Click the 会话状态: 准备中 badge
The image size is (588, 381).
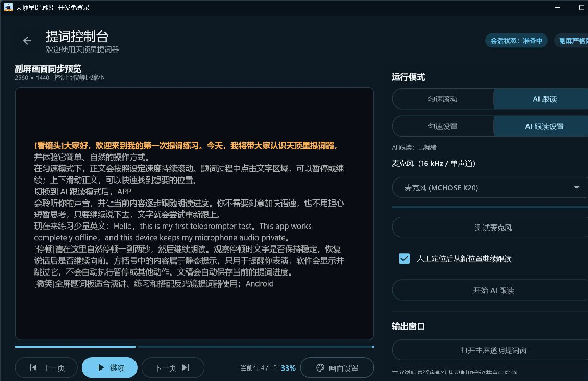click(x=517, y=41)
